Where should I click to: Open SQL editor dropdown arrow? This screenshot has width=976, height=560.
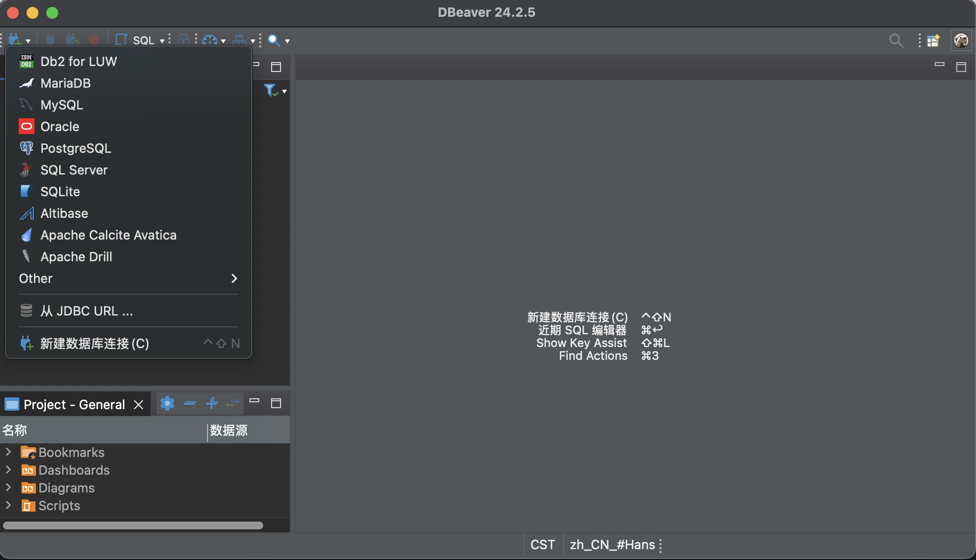[162, 41]
